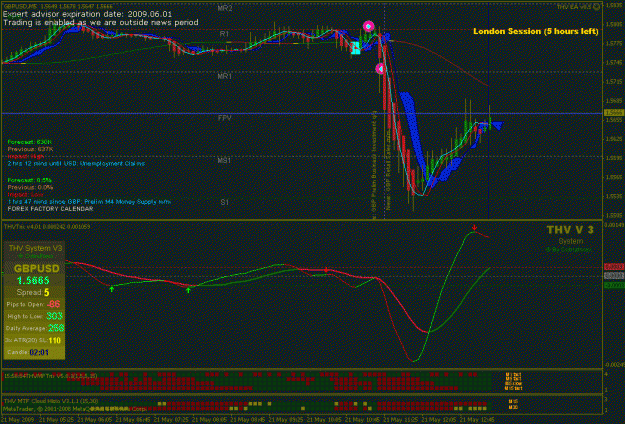Image resolution: width=625 pixels, height=424 pixels.
Task: Click the upper pink circle signal marker
Action: [369, 27]
